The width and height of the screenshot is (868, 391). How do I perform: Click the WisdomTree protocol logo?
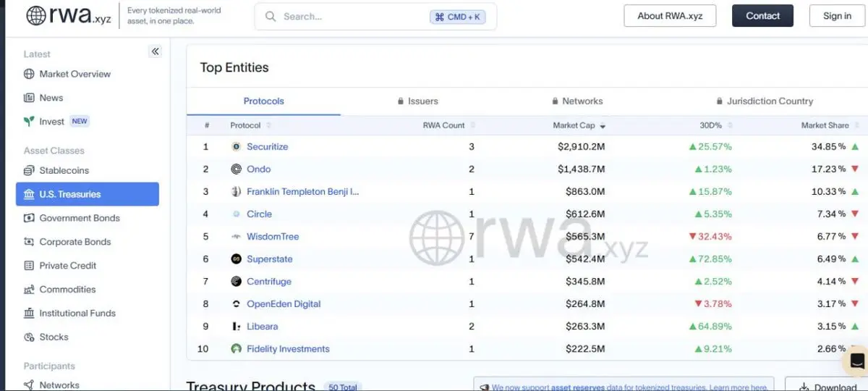pos(236,237)
